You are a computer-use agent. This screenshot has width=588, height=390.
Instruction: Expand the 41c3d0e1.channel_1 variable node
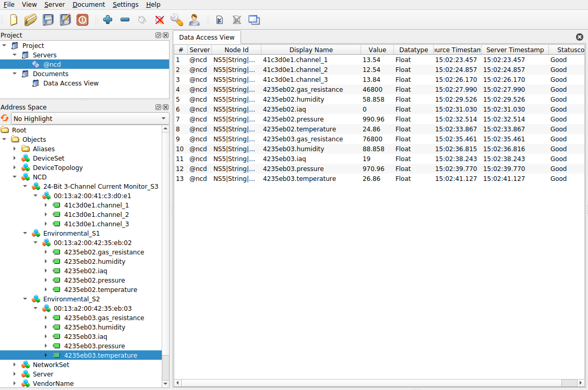[x=45, y=205]
